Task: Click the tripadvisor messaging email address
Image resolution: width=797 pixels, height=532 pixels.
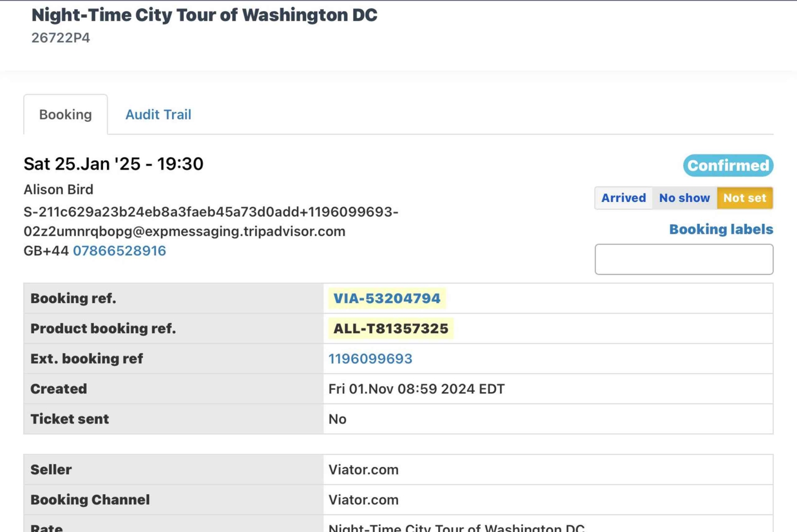Action: pos(211,221)
